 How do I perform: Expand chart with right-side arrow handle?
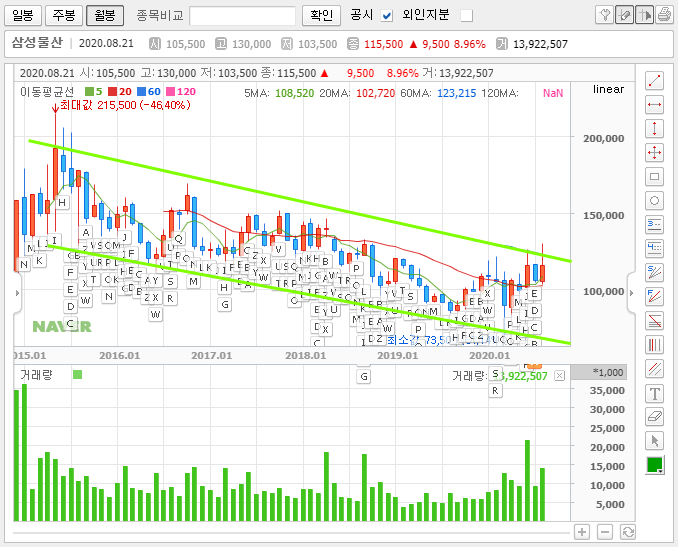(632, 293)
